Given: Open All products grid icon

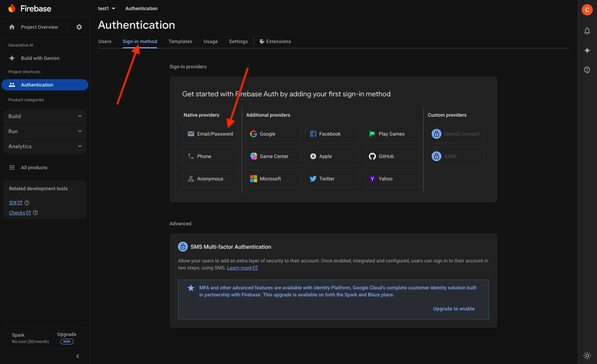Looking at the screenshot, I should 12,167.
